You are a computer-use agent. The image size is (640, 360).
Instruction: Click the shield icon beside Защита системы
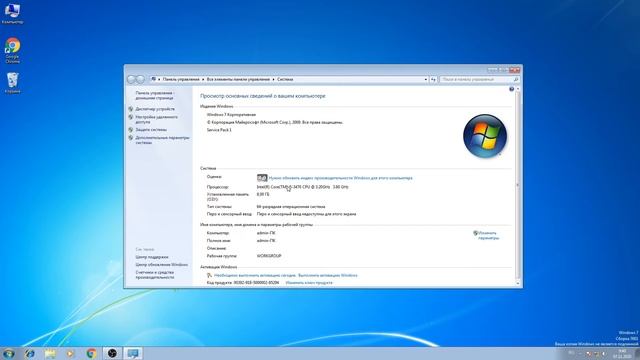tap(131, 130)
